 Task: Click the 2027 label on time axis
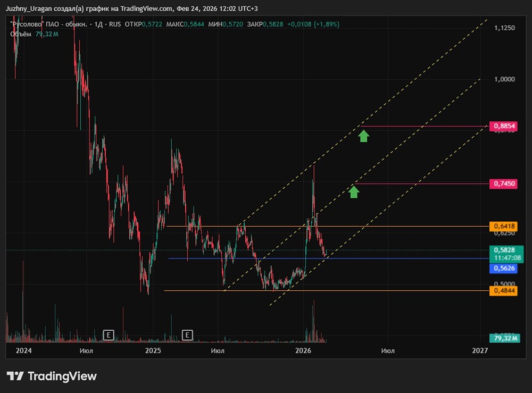pos(480,350)
